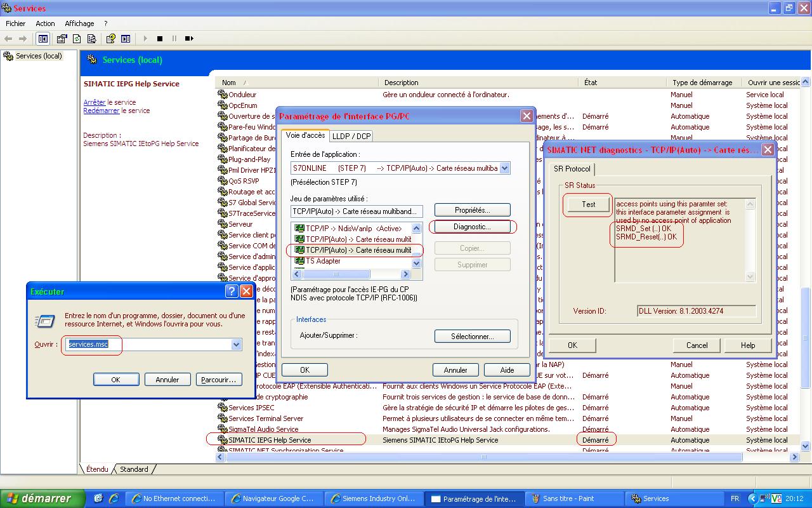This screenshot has width=812, height=508.
Task: Click the Help question mark toolbar icon
Action: pyautogui.click(x=111, y=39)
